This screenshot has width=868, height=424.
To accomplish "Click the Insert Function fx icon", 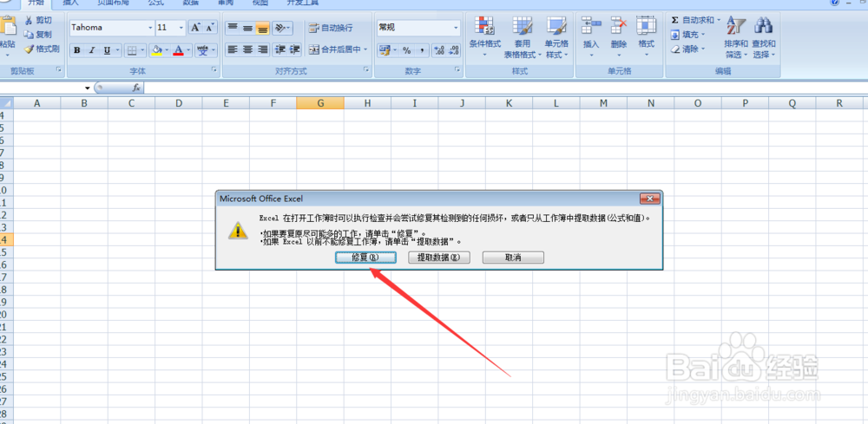I will 136,88.
